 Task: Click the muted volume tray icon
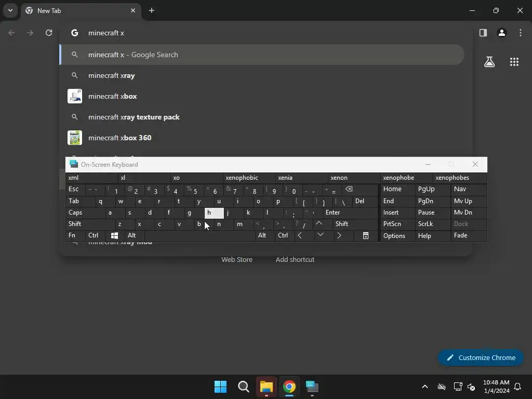(x=471, y=387)
